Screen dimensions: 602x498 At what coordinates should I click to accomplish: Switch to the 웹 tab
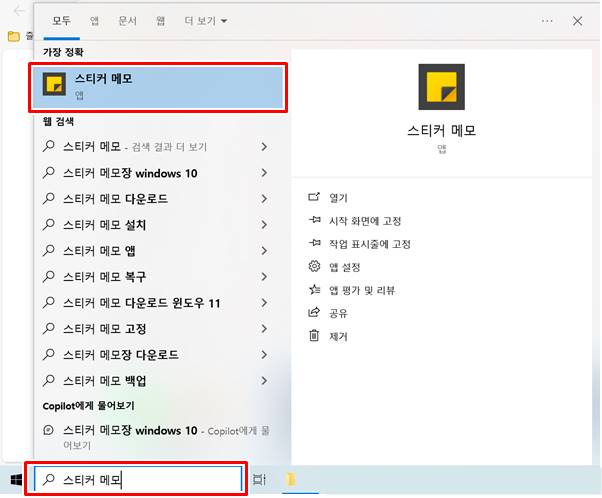[160, 21]
